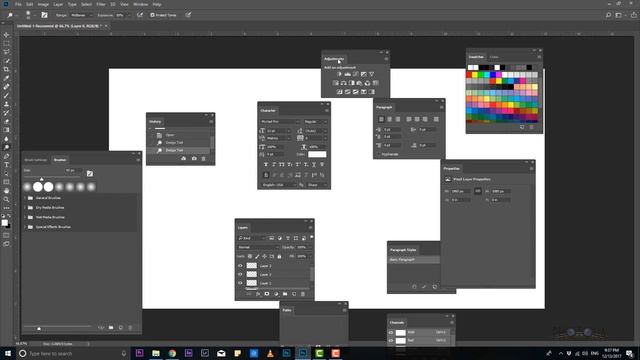Toggle Faux Bold in the Character panel
Image resolution: width=640 pixels, height=360 pixels.
coord(266,164)
